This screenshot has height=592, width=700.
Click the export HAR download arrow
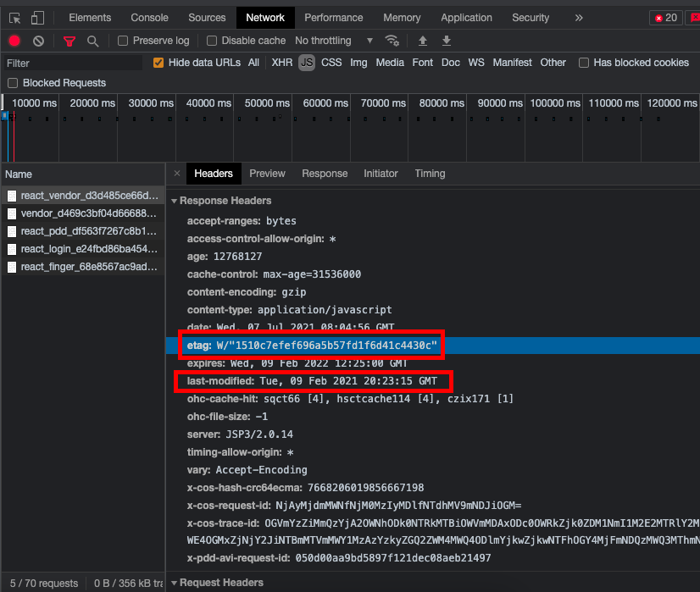447,41
